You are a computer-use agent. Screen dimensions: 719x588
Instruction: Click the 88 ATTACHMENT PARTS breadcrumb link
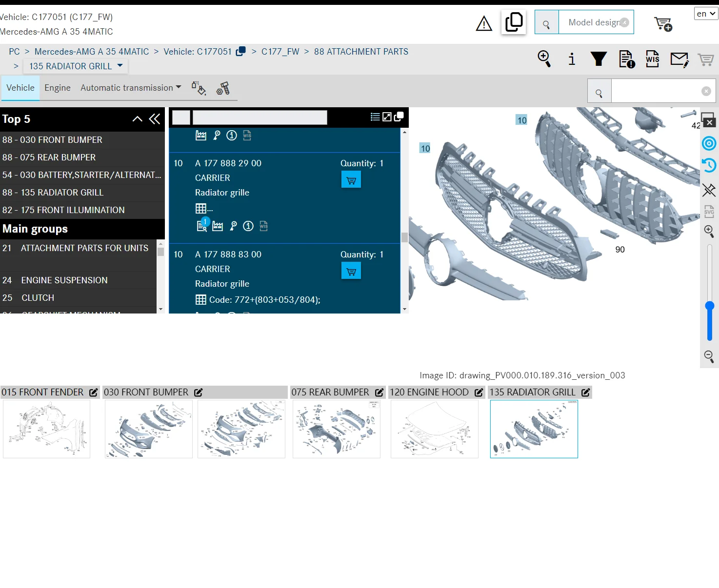coord(361,52)
